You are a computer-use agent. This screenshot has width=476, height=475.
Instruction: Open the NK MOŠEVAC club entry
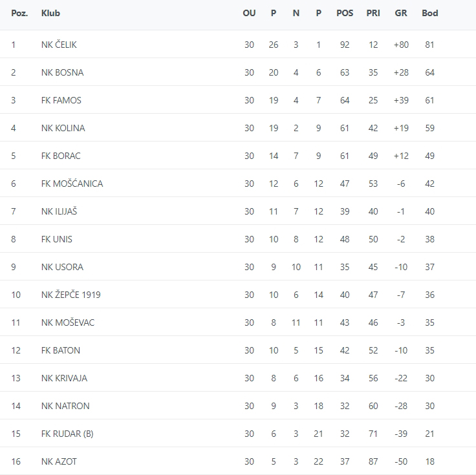tap(67, 322)
